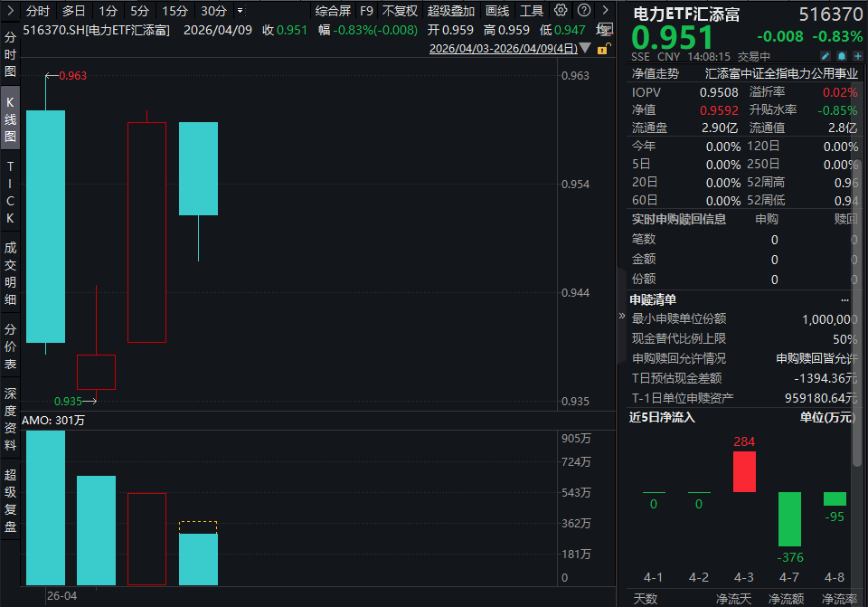Click the pencil edit icon beside the quote

pyautogui.click(x=826, y=56)
